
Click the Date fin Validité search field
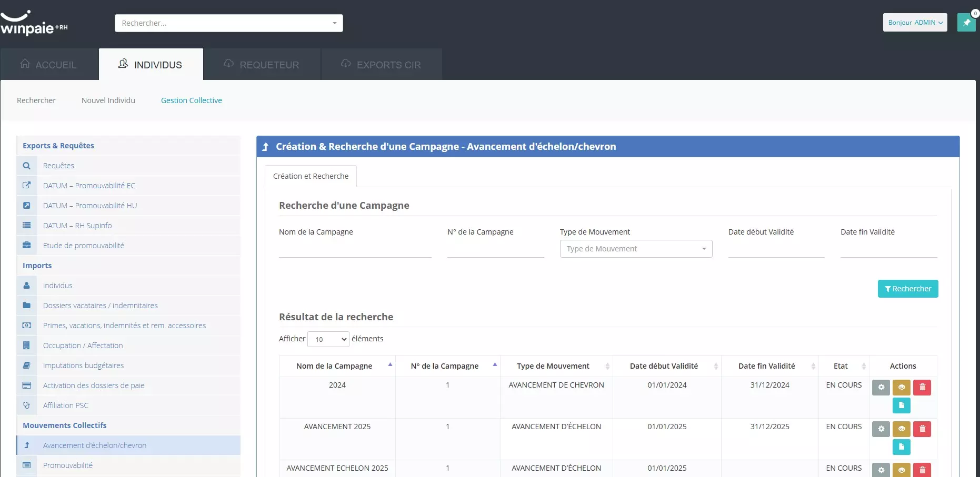tap(889, 249)
